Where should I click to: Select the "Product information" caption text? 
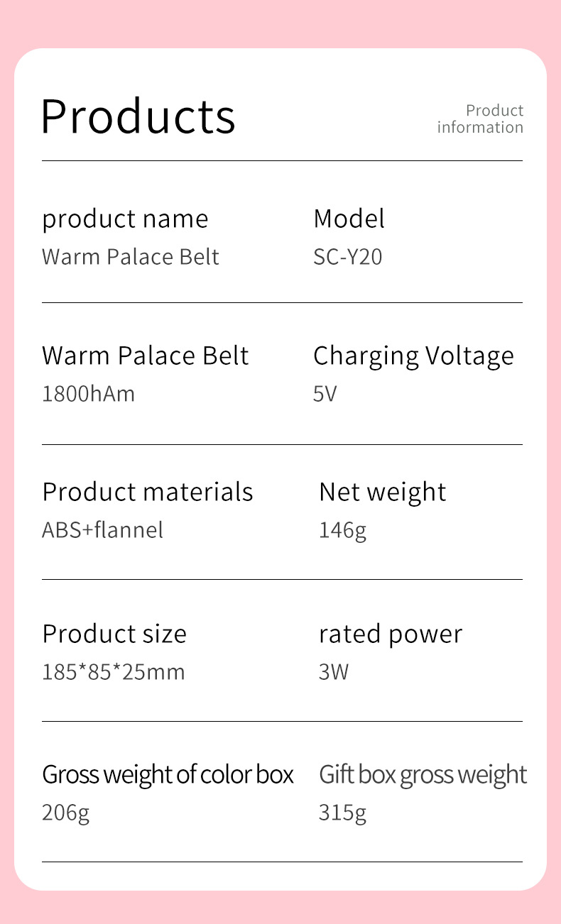click(x=480, y=119)
